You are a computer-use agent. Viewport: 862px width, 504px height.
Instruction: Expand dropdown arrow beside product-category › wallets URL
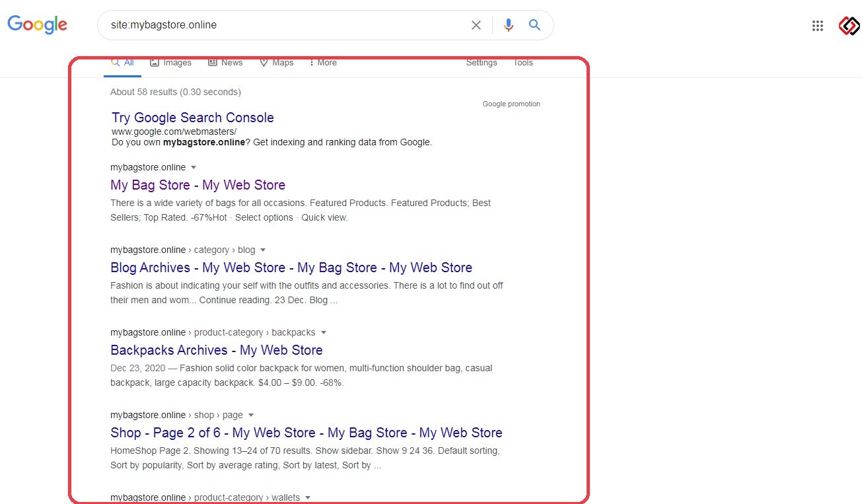[308, 497]
